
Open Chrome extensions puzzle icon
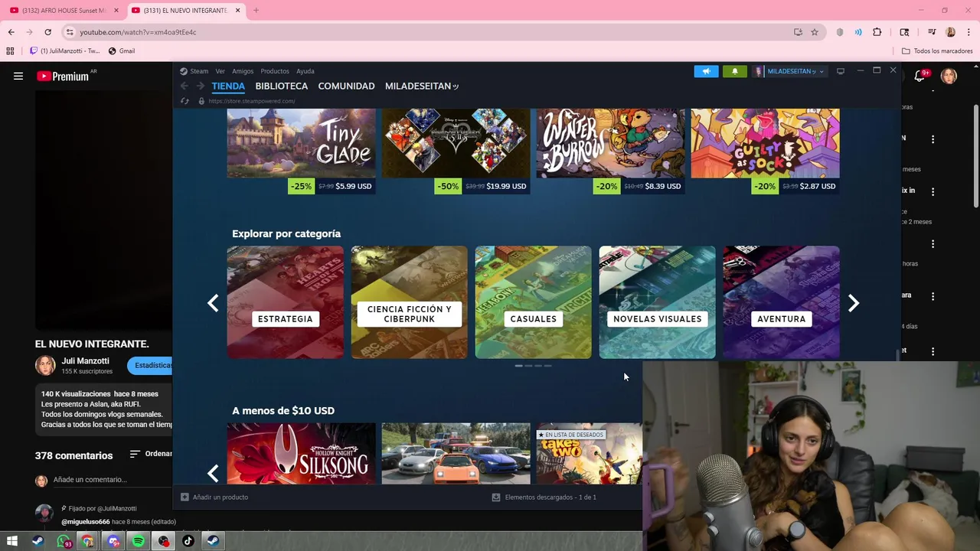pos(877,32)
